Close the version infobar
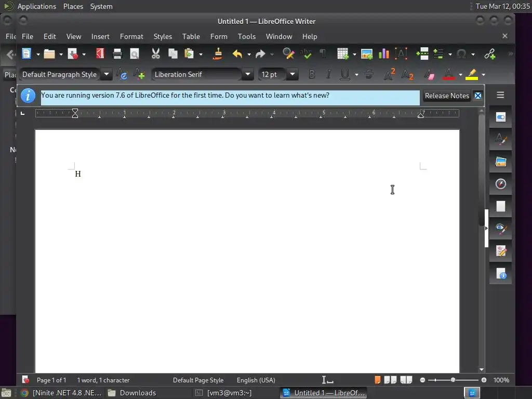The image size is (532, 399). tap(478, 96)
